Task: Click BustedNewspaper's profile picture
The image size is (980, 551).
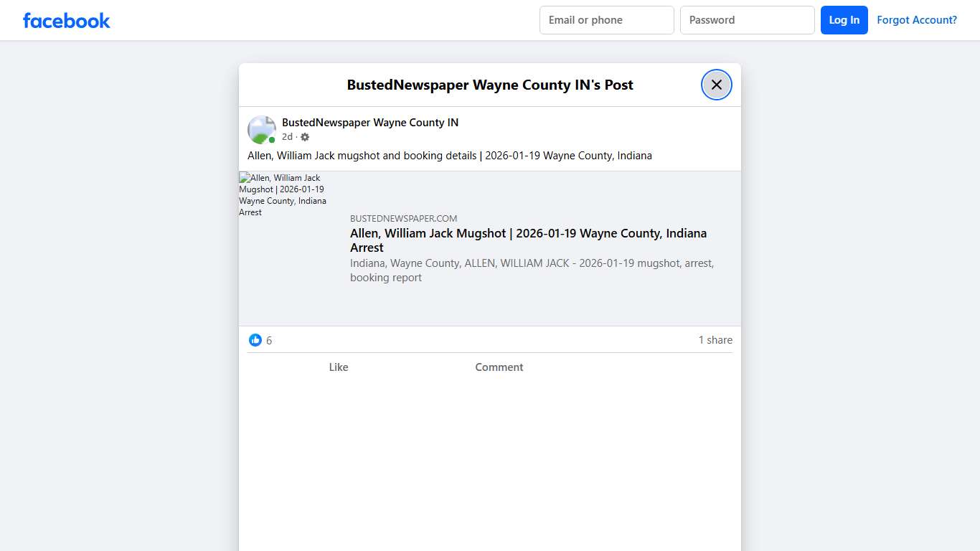Action: pyautogui.click(x=261, y=129)
